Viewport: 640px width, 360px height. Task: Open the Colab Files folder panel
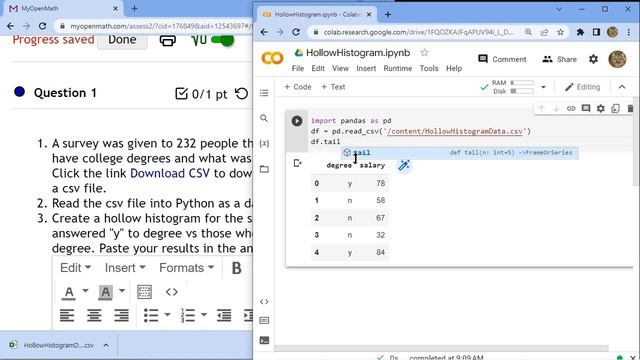pos(264,169)
